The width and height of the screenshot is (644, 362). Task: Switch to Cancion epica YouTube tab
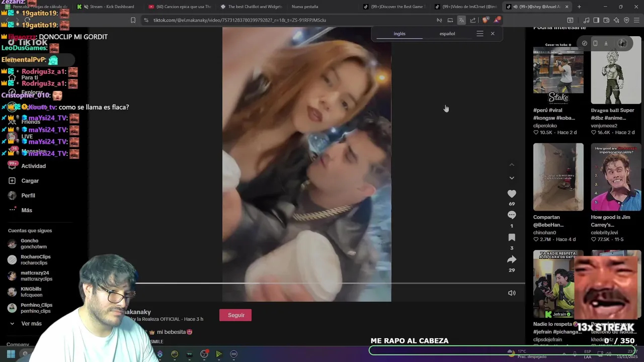[181, 7]
